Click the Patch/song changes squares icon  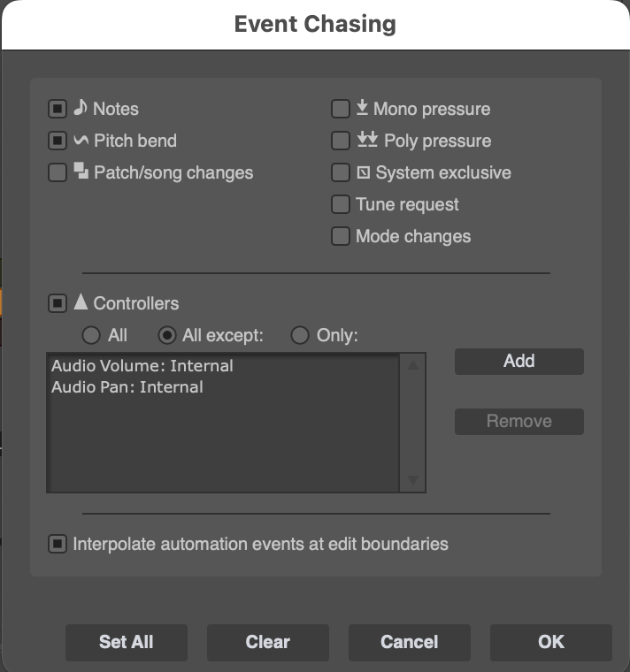click(81, 171)
